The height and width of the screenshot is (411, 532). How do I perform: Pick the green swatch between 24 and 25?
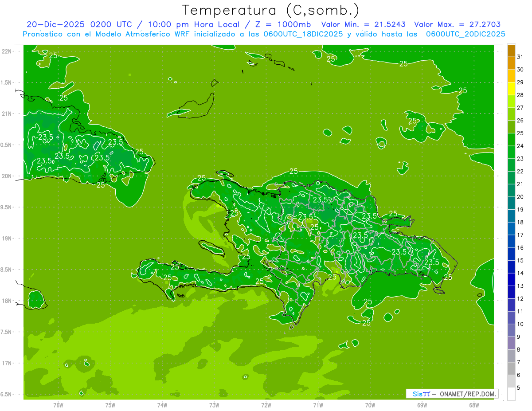pyautogui.click(x=511, y=140)
